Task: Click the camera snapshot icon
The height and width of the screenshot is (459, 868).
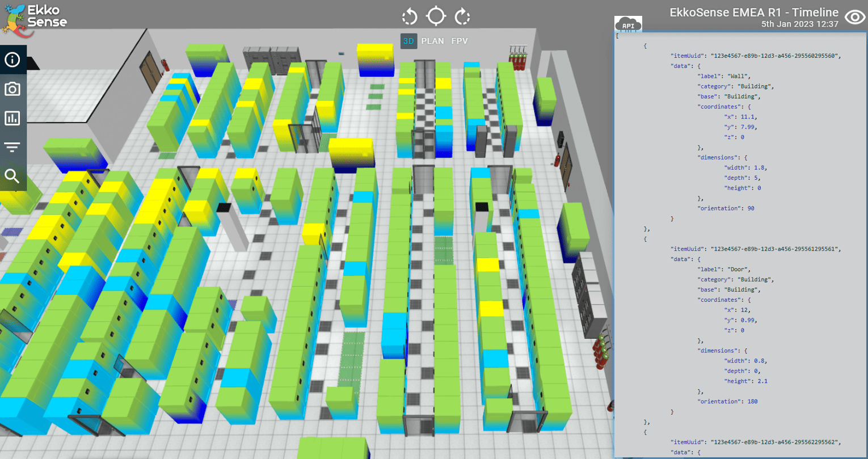Action: pyautogui.click(x=12, y=89)
